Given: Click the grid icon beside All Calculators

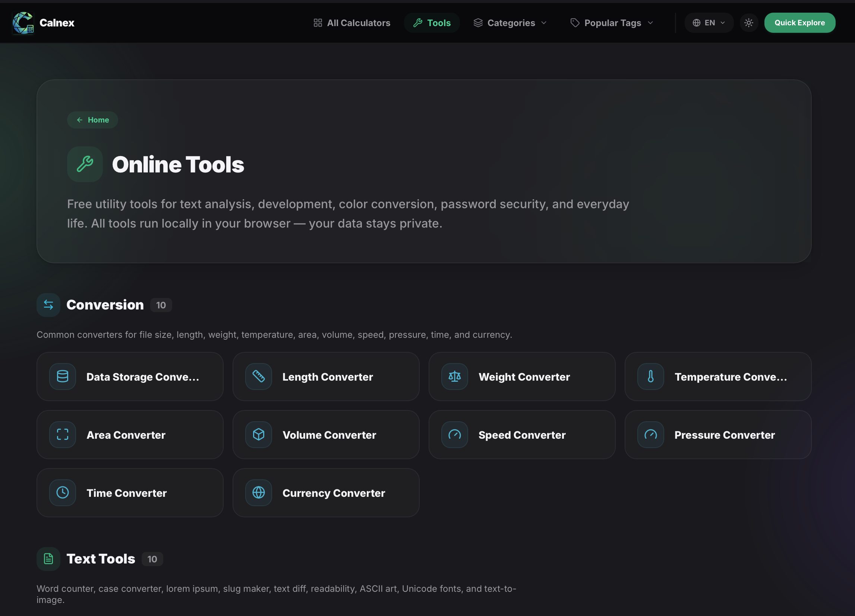Looking at the screenshot, I should [x=318, y=23].
